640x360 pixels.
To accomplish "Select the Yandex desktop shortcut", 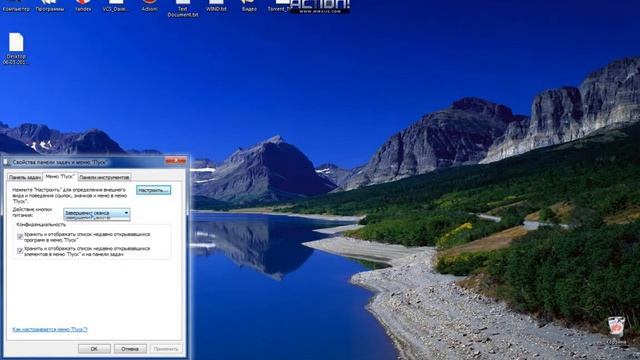I will (x=83, y=6).
